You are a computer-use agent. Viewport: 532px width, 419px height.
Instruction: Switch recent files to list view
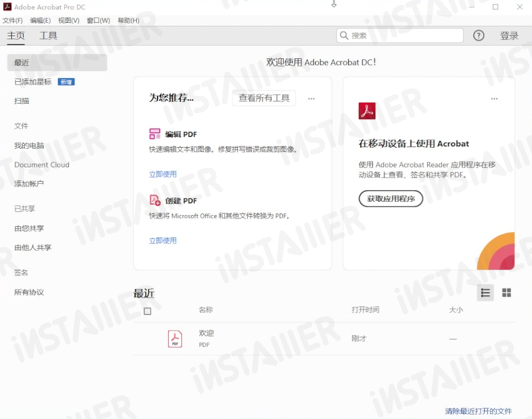pos(485,293)
